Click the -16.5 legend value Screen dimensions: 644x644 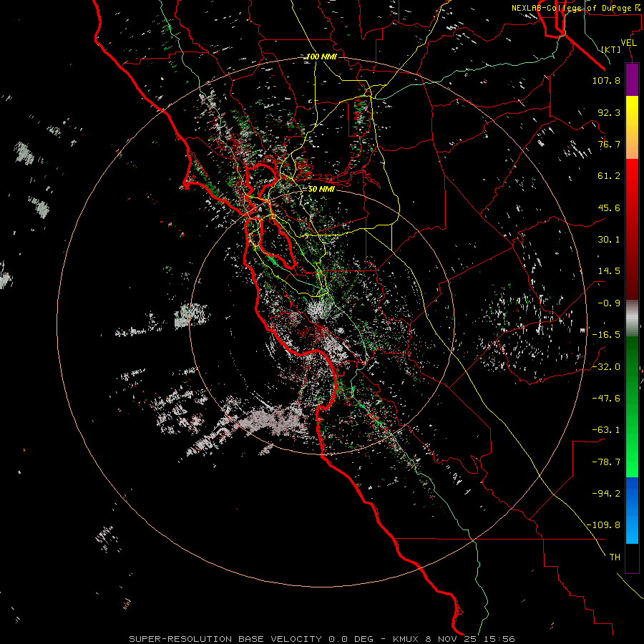point(606,335)
